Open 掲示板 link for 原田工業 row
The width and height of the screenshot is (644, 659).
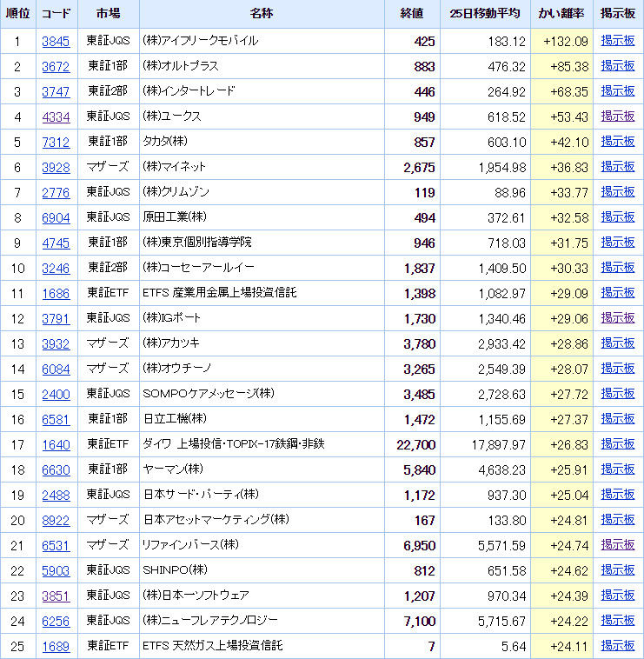[618, 217]
